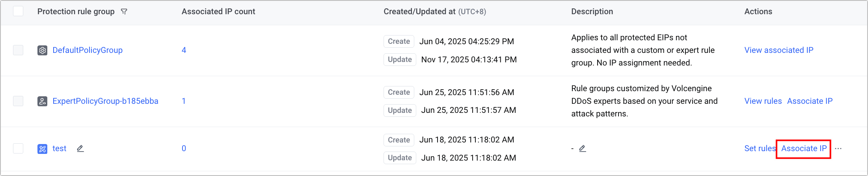Open more actions for test group

[838, 149]
